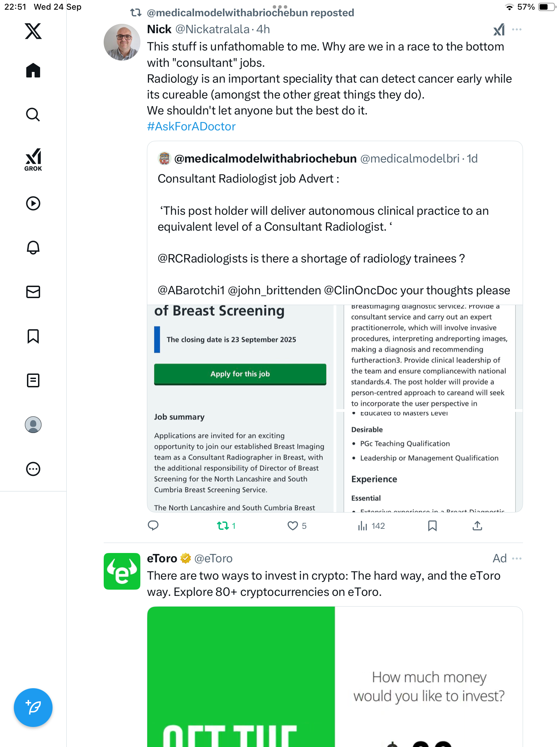Image resolution: width=560 pixels, height=747 pixels.
Task: Open the Home feed icon
Action: pyautogui.click(x=33, y=71)
